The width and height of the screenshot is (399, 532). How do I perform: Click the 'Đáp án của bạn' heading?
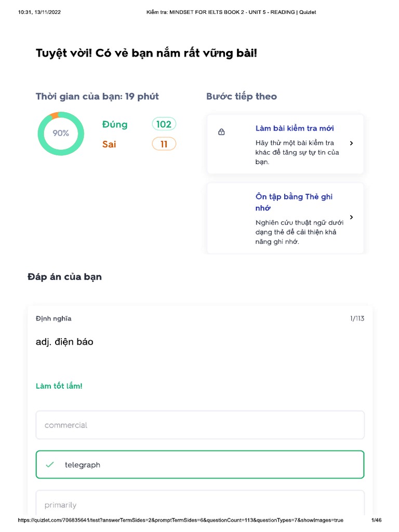(64, 277)
